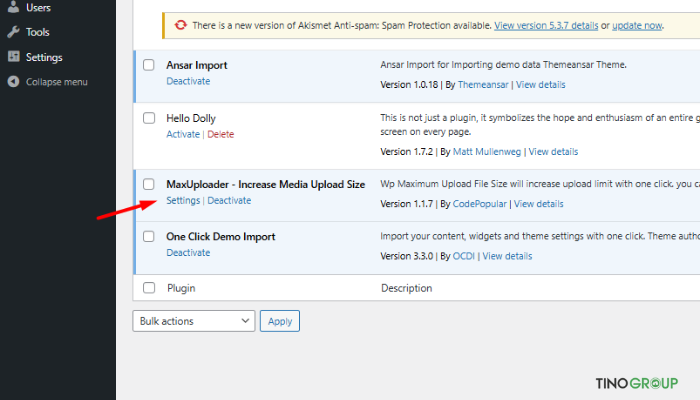Click the Tools wrench icon
The width and height of the screenshot is (700, 400).
(x=13, y=32)
